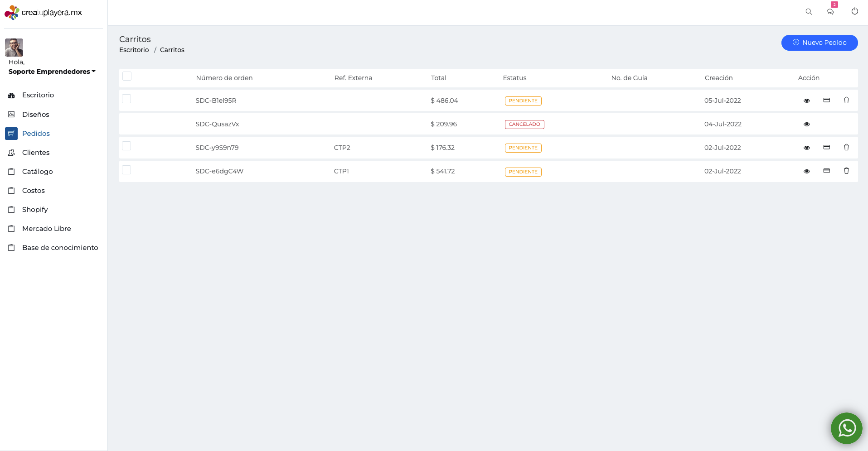View cancelled order SDC-QusazVx with the eye icon
This screenshot has width=868, height=451.
tap(807, 124)
